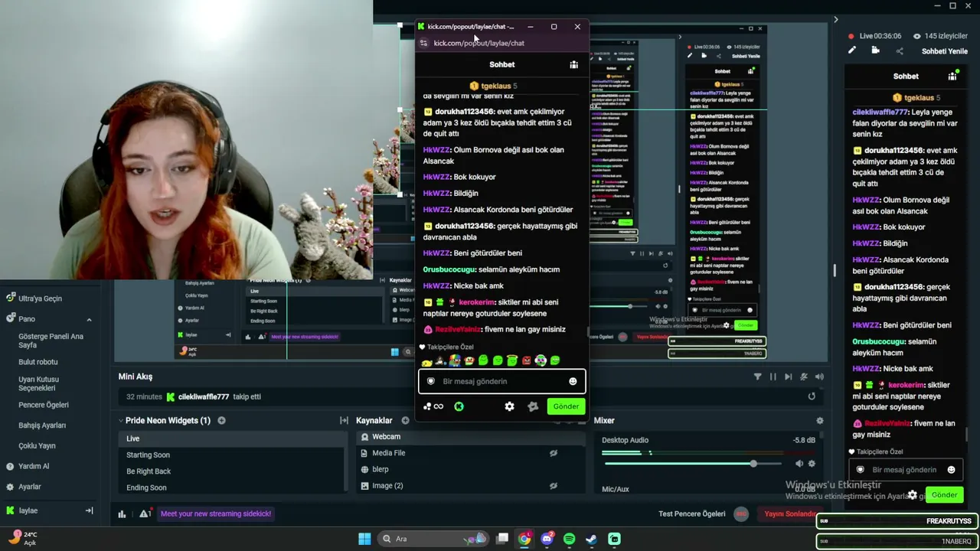Open emoji picker in popout chat input
The width and height of the screenshot is (980, 551).
tap(573, 381)
